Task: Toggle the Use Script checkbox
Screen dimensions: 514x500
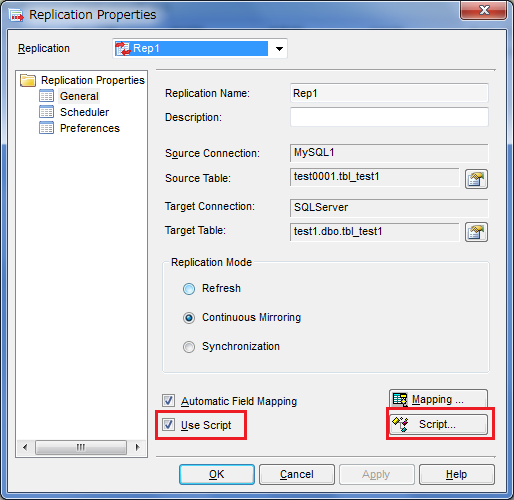Action: click(168, 425)
